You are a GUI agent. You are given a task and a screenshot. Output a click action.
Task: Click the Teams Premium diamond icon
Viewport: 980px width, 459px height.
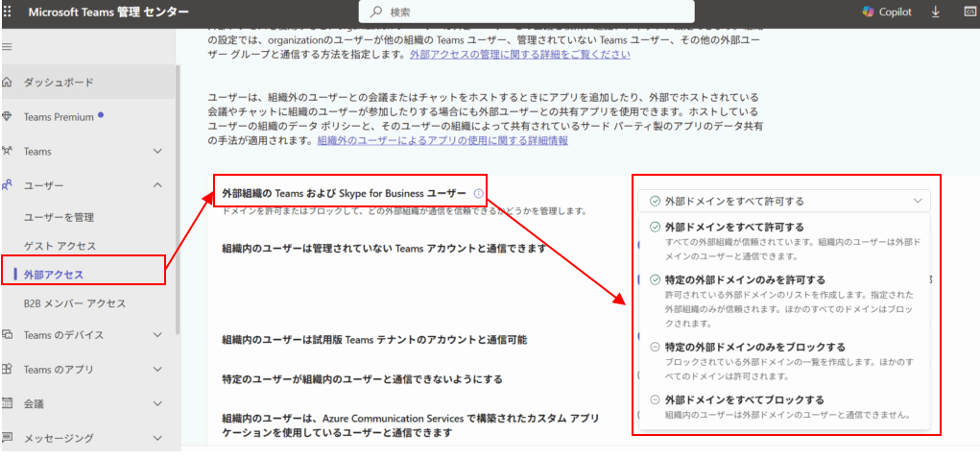click(8, 117)
